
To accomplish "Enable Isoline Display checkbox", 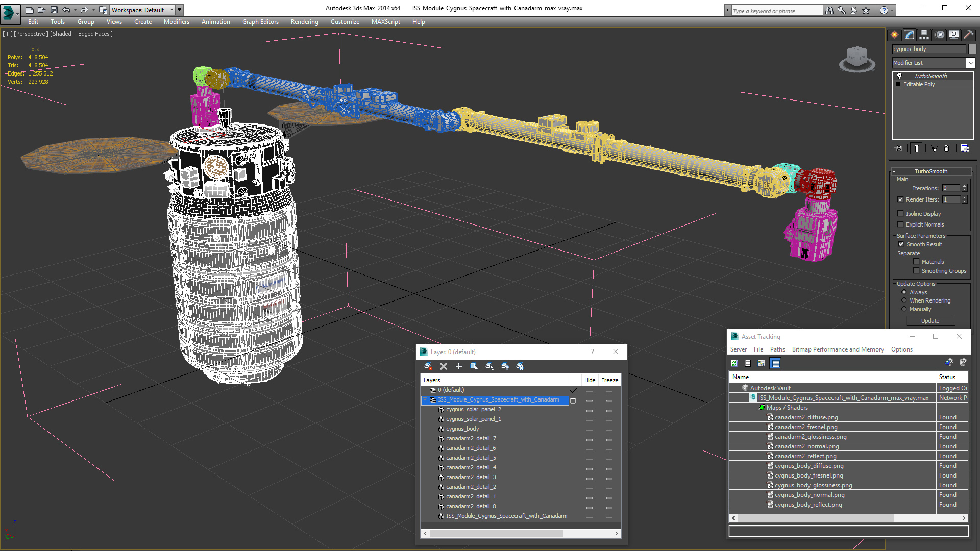I will [x=901, y=214].
